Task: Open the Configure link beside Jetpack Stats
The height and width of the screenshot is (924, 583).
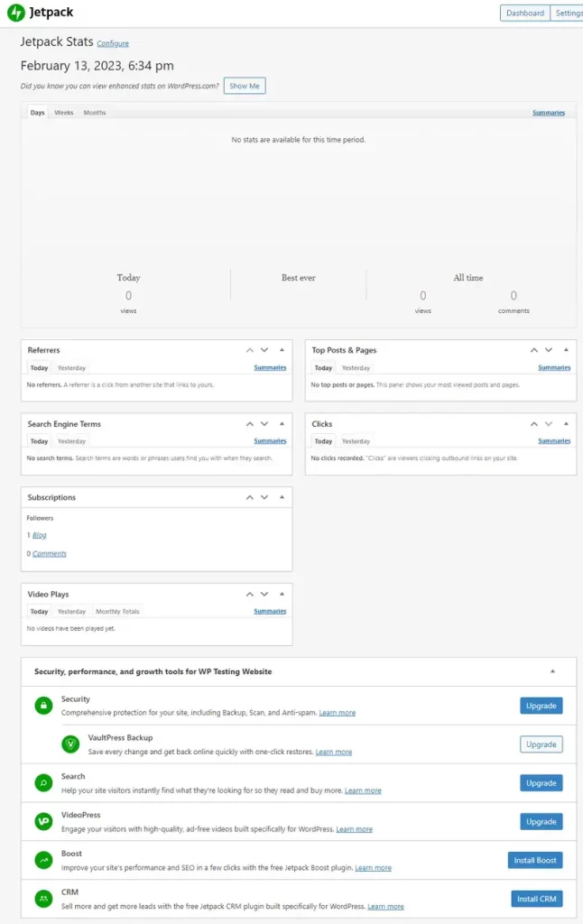Action: [x=113, y=43]
